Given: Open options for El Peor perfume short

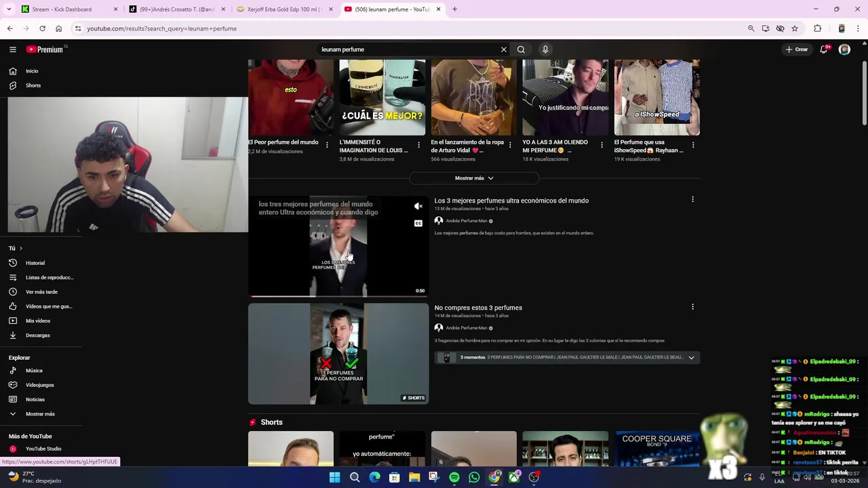Looking at the screenshot, I should click(327, 145).
